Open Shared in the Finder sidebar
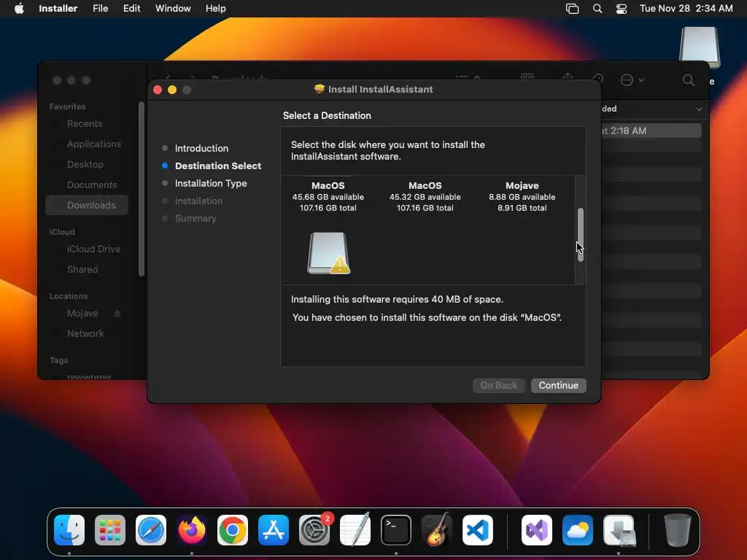Image resolution: width=747 pixels, height=560 pixels. point(82,270)
